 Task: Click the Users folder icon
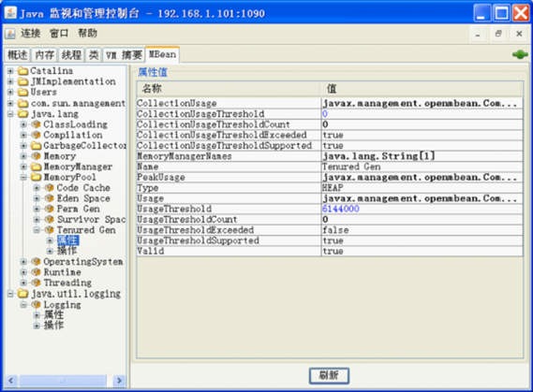coord(22,92)
